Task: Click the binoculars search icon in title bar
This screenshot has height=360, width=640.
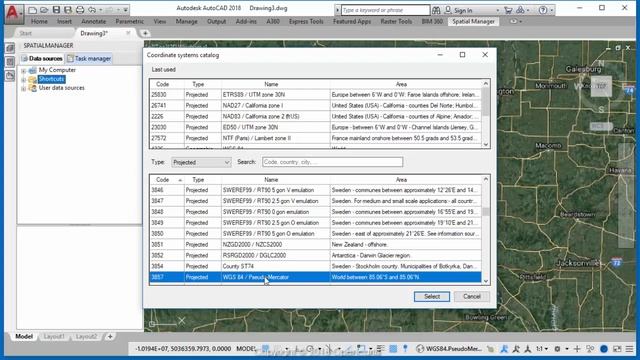Action: (436, 10)
